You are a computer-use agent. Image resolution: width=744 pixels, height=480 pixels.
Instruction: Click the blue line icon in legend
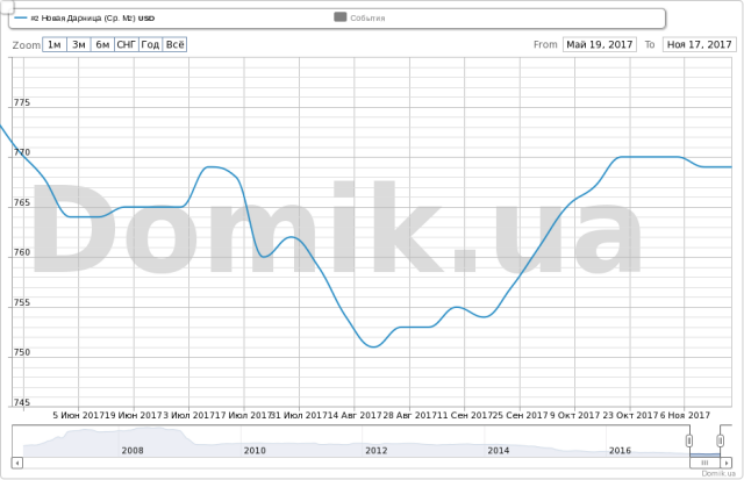coord(21,18)
